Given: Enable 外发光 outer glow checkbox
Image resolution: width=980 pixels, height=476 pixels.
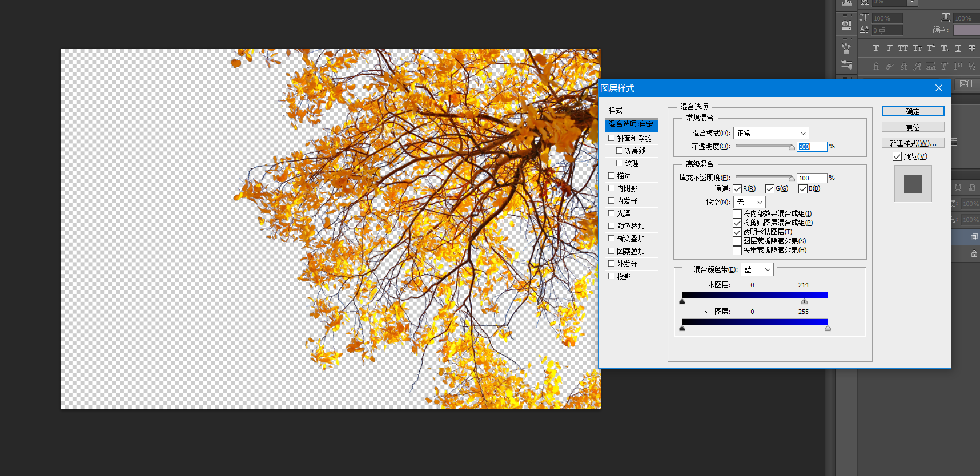Looking at the screenshot, I should coord(612,264).
